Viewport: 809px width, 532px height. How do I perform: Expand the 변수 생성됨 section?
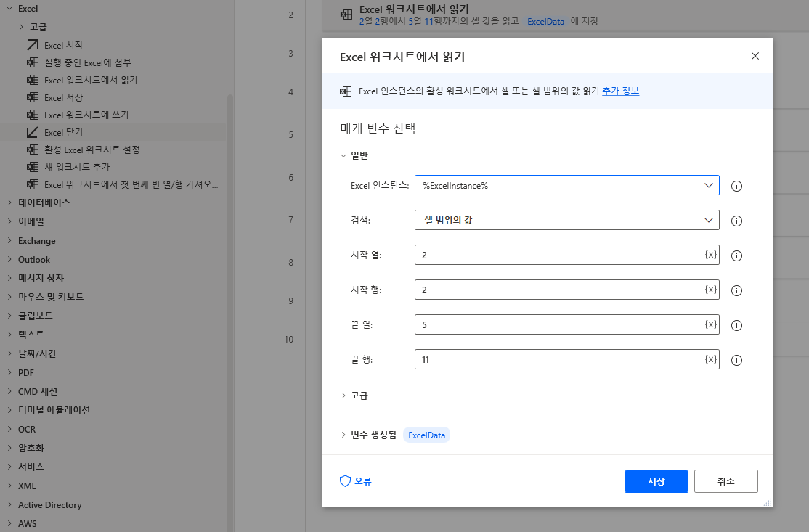343,435
